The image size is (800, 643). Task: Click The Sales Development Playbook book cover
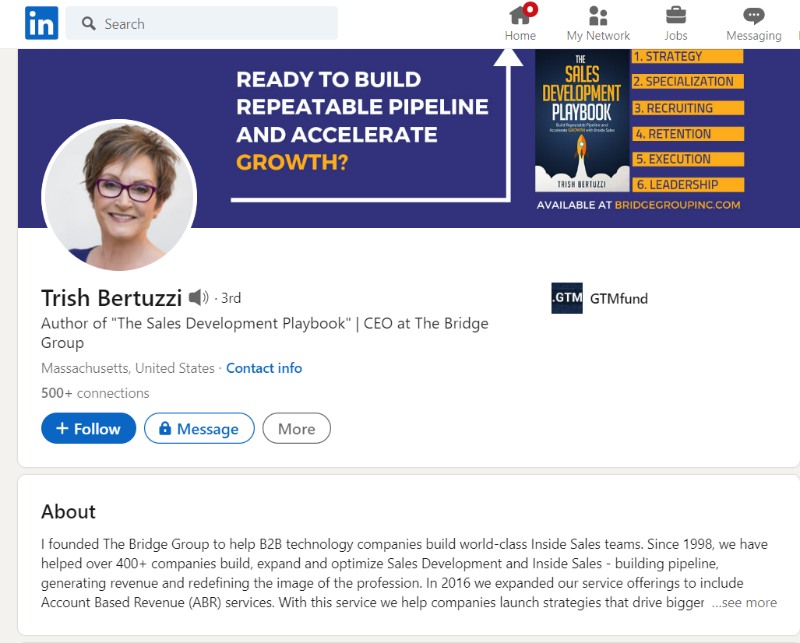point(581,121)
